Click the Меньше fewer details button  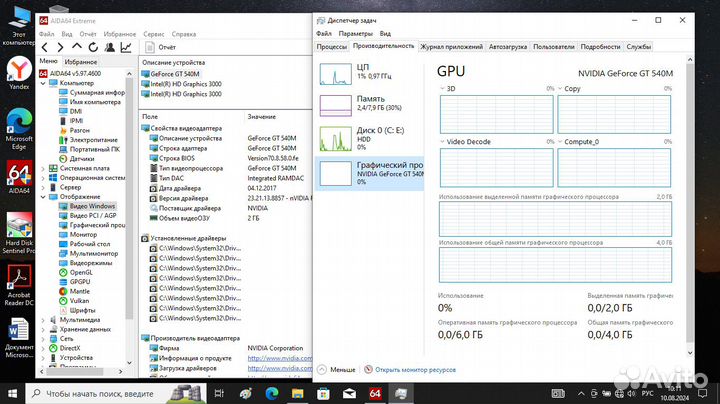(x=337, y=370)
